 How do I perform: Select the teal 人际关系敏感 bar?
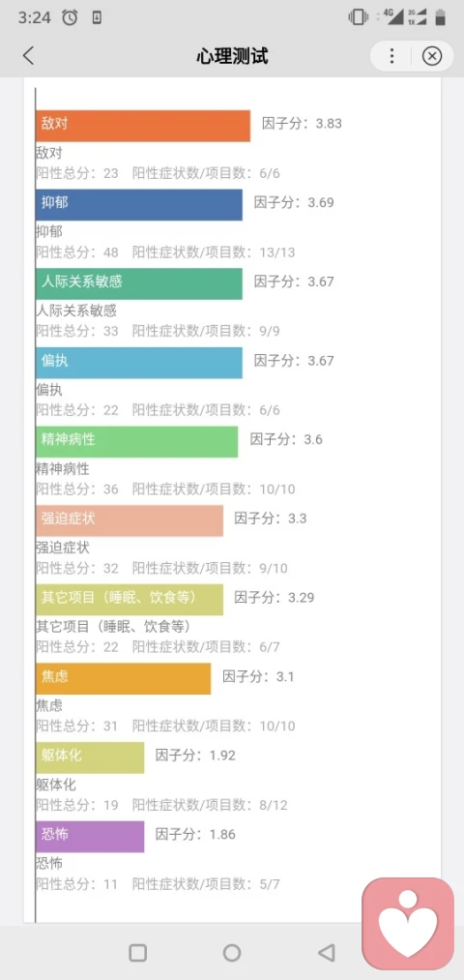(138, 283)
